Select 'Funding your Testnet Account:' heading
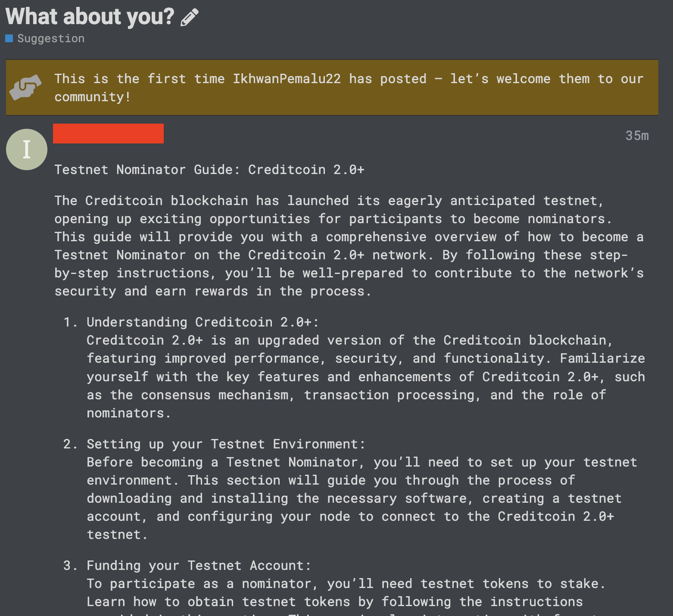673x616 pixels. [199, 565]
